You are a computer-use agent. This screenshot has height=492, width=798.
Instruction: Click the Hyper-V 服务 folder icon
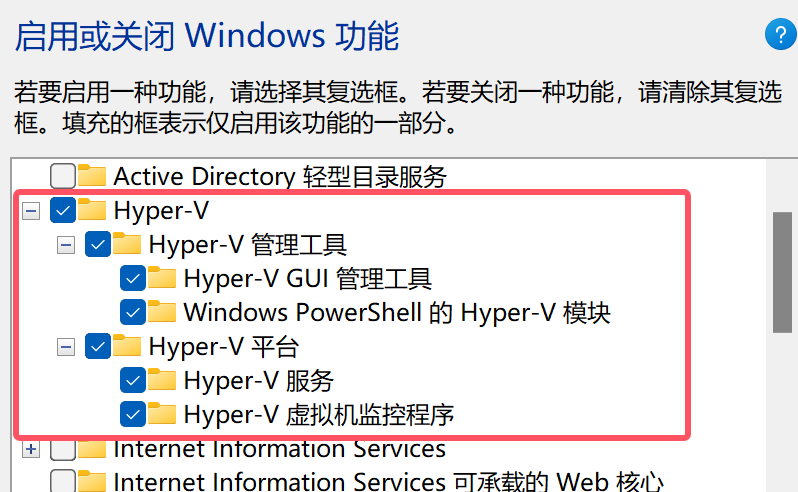tap(162, 381)
